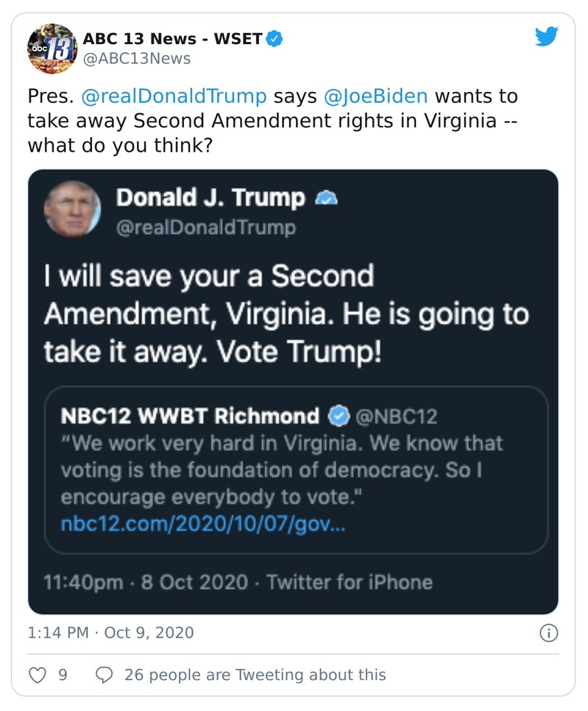Open the info icon on the tweet
The width and height of the screenshot is (588, 711).
(x=548, y=632)
